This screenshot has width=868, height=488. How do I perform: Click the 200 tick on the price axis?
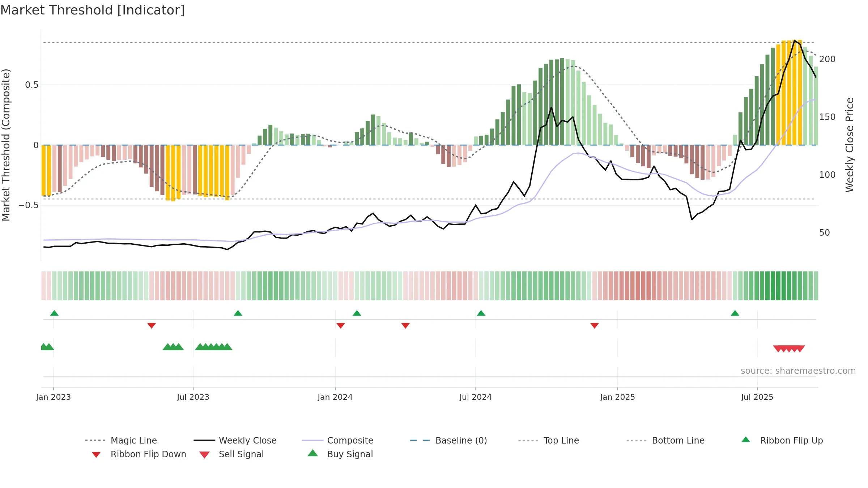tap(827, 59)
